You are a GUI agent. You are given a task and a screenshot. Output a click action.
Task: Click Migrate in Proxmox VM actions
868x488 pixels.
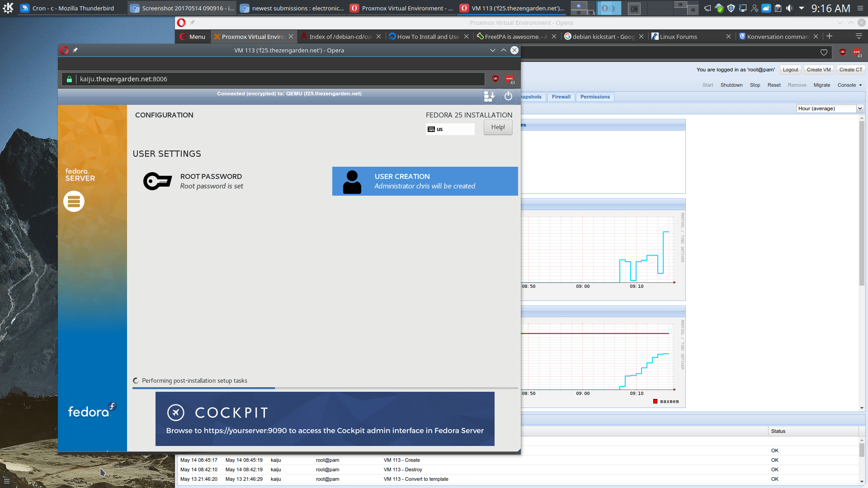click(x=822, y=85)
